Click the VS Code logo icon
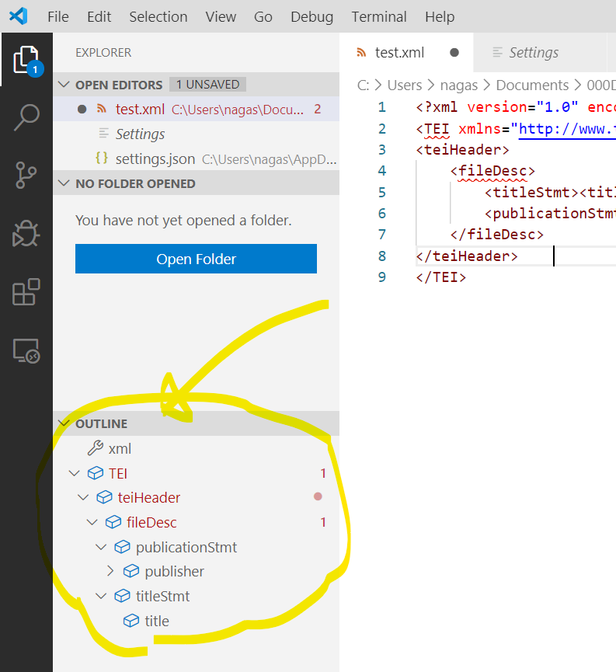 coord(19,16)
